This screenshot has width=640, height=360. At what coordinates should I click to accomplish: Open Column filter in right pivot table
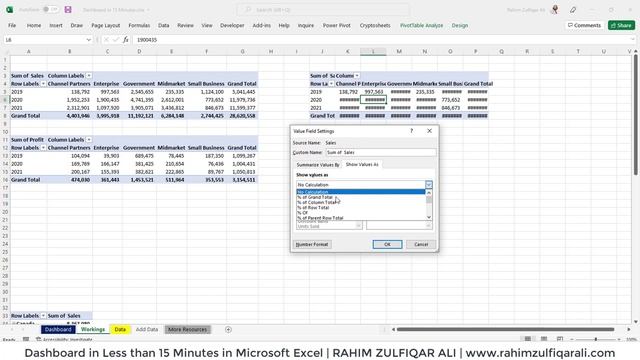coord(357,76)
